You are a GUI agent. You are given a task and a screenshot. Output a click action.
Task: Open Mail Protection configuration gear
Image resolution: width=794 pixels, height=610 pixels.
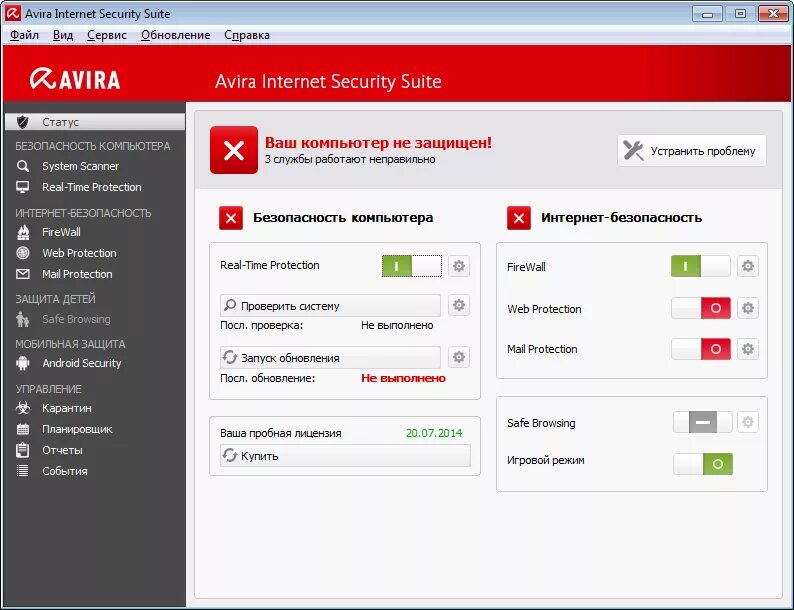click(748, 349)
